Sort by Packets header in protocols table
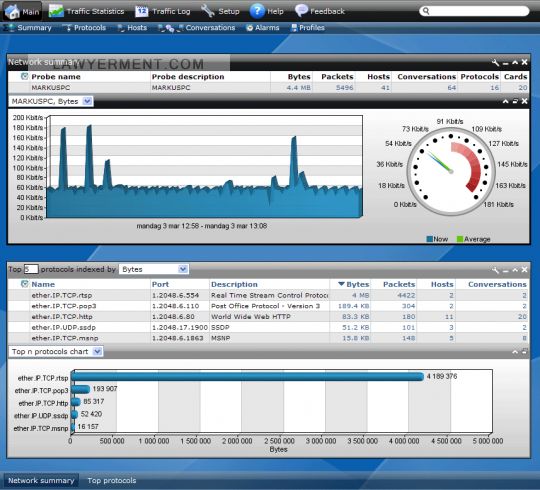This screenshot has width=540, height=490. [399, 284]
